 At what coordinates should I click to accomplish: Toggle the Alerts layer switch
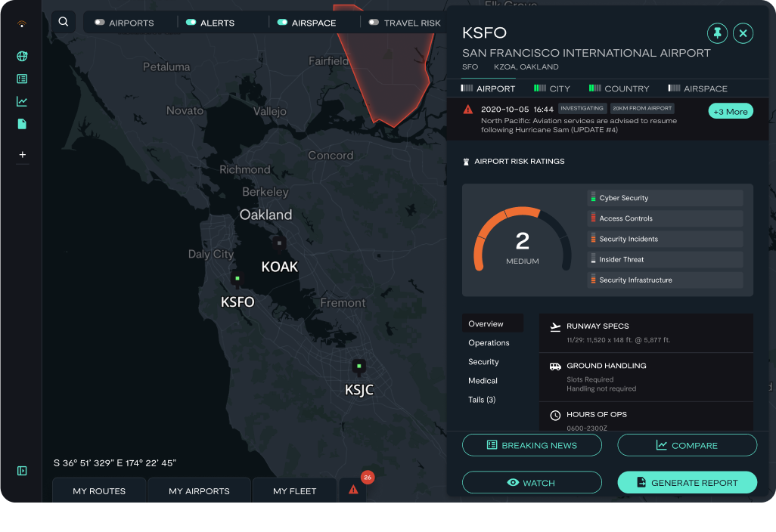[191, 22]
